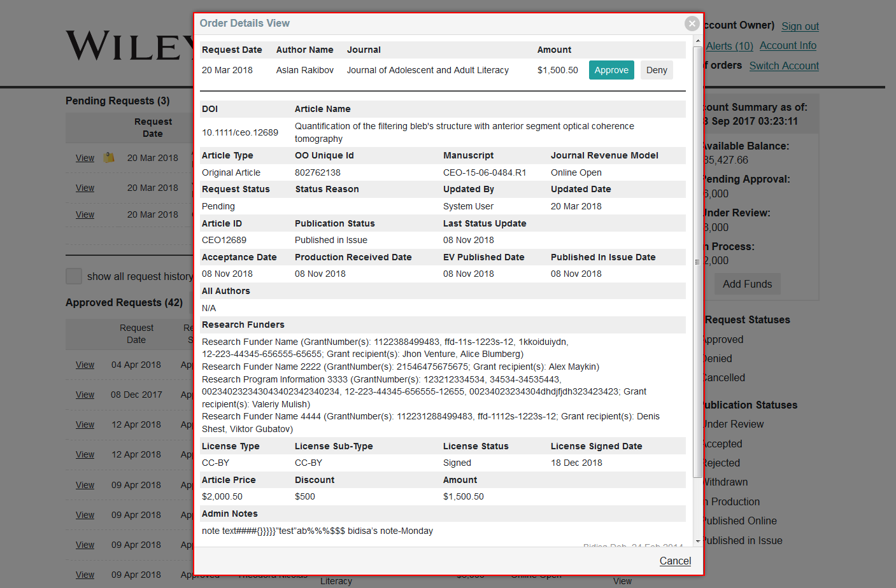View the 04 Apr 2018 approved request

click(85, 365)
